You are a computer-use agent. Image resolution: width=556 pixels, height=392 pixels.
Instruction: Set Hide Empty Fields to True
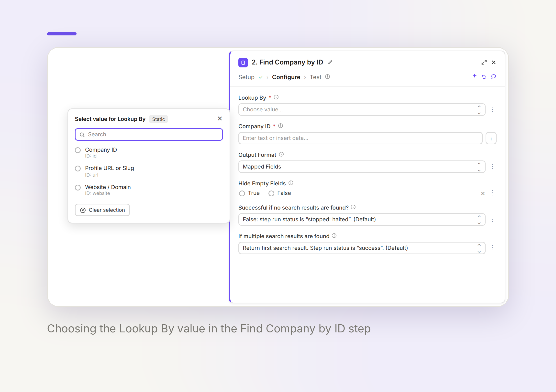(242, 193)
